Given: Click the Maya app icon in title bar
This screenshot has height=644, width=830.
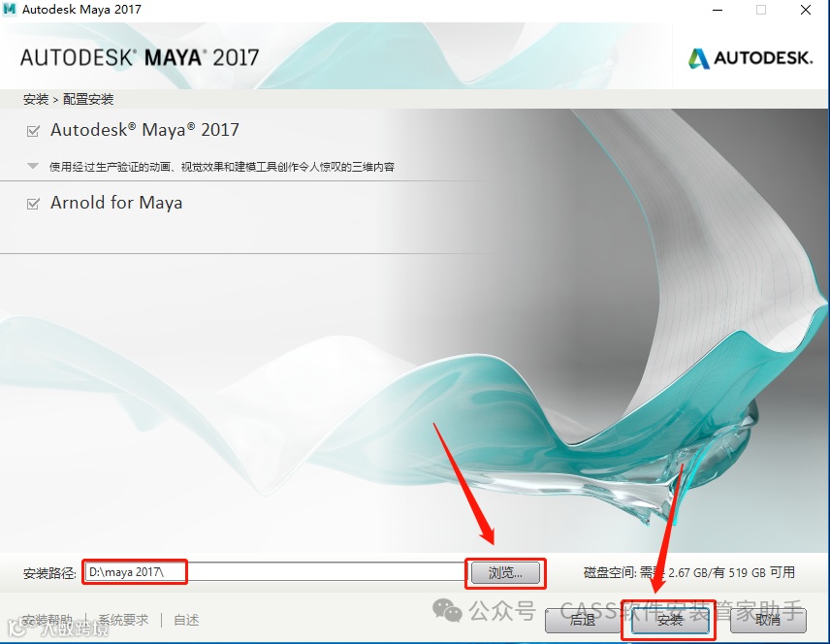Looking at the screenshot, I should tap(9, 9).
